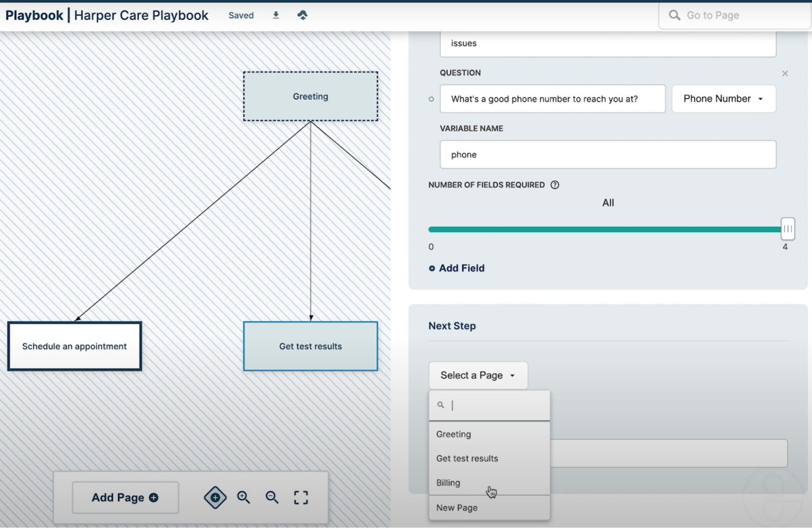The height and width of the screenshot is (528, 812).
Task: Click the fit-to-screen icon
Action: [301, 497]
